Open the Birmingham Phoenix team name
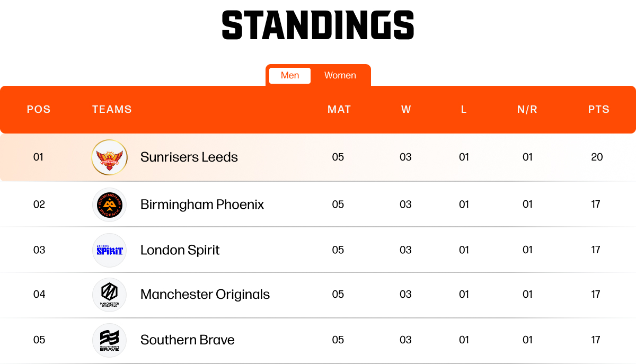The height and width of the screenshot is (364, 636). pyautogui.click(x=202, y=205)
